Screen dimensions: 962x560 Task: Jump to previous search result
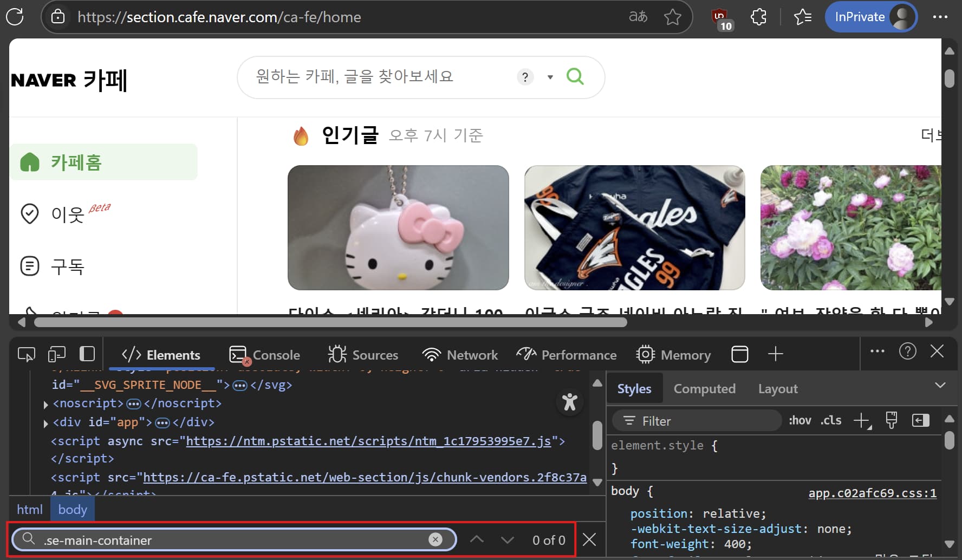coord(477,539)
